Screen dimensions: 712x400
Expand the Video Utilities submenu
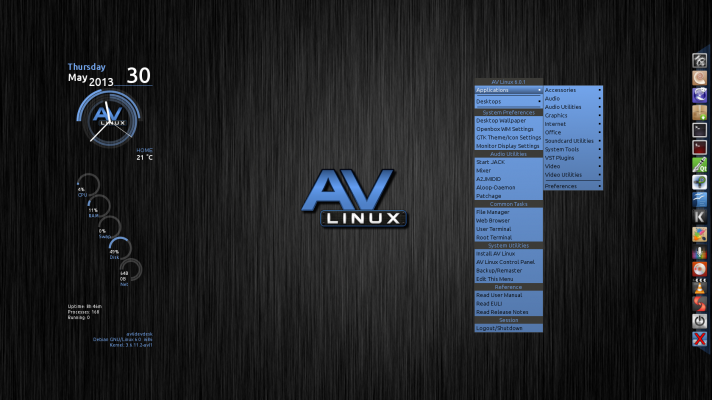tap(573, 175)
